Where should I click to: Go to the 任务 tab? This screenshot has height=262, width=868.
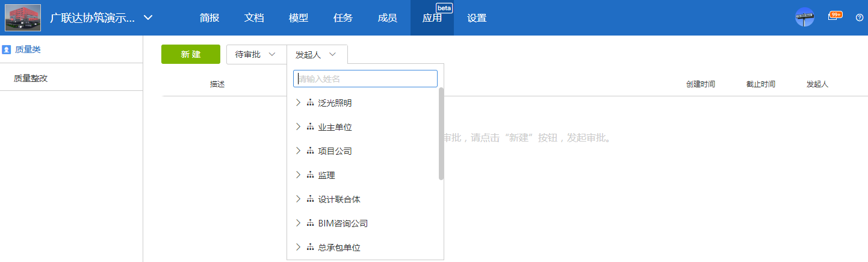tap(343, 17)
